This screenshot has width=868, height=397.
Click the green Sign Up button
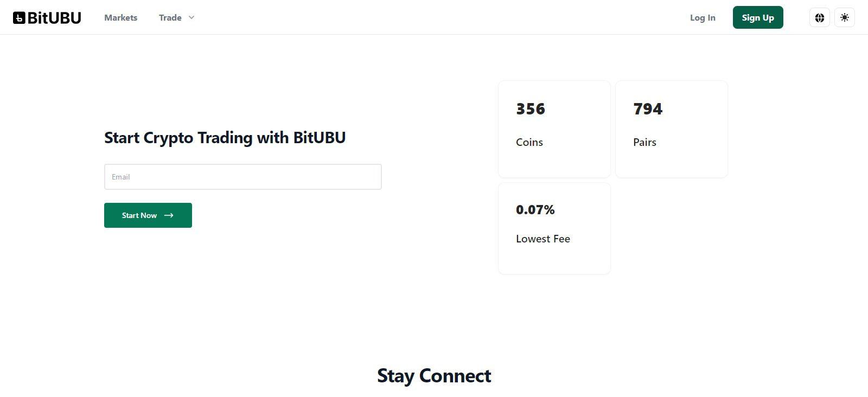tap(758, 17)
